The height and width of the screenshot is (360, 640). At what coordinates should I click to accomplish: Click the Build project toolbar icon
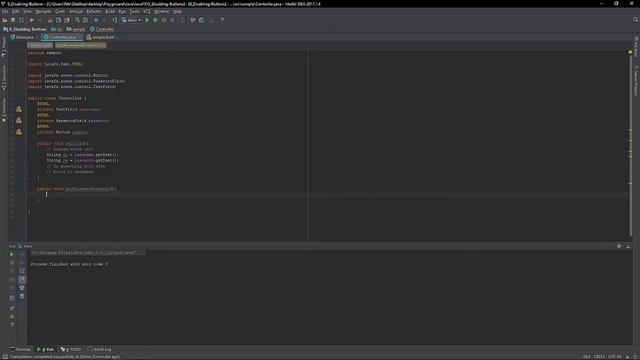[x=115, y=20]
